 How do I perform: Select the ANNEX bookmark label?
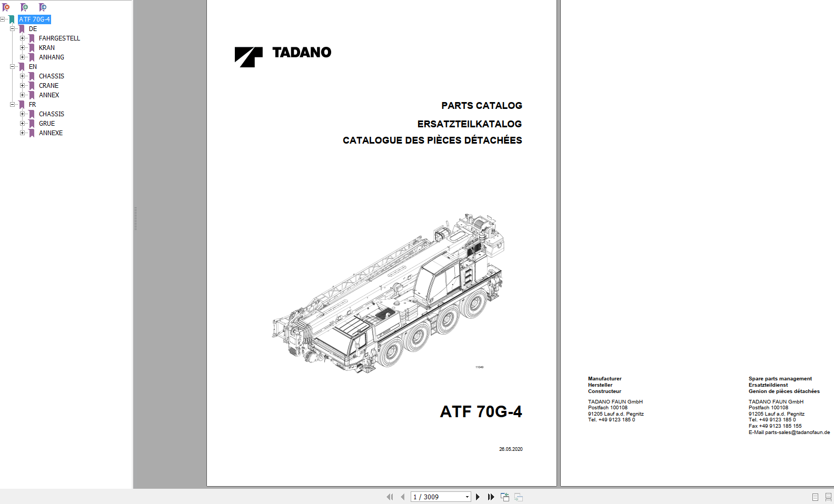pyautogui.click(x=49, y=95)
